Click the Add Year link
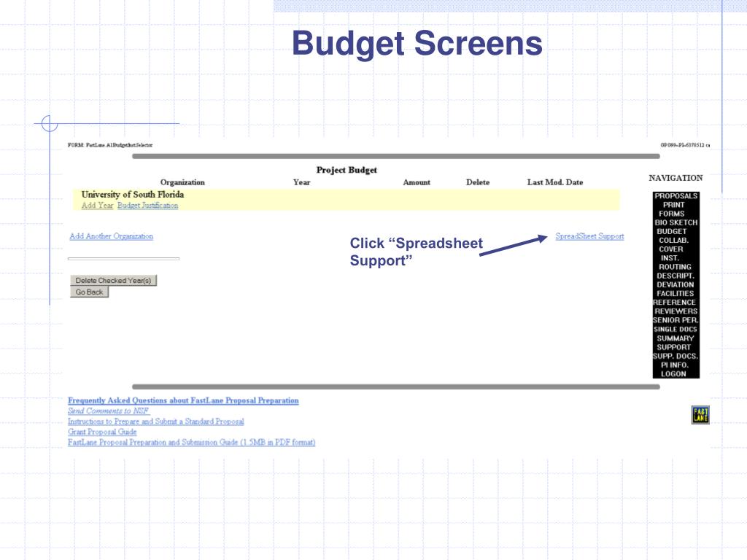The image size is (747, 560). [97, 205]
